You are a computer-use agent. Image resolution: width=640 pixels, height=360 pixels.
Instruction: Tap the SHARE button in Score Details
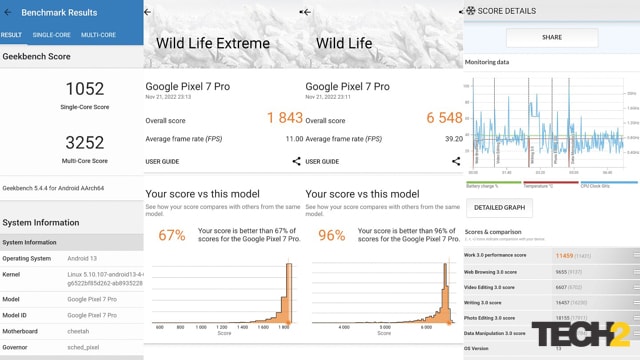(552, 38)
